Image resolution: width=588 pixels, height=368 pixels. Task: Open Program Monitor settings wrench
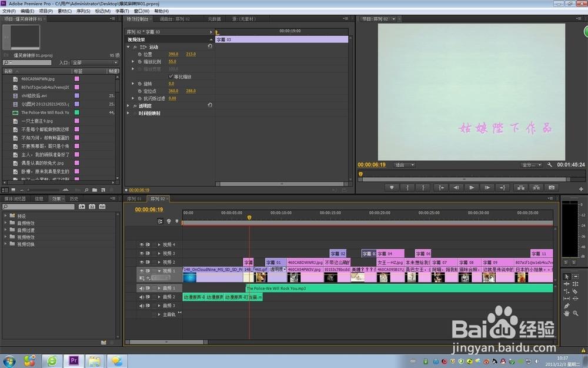(549, 165)
